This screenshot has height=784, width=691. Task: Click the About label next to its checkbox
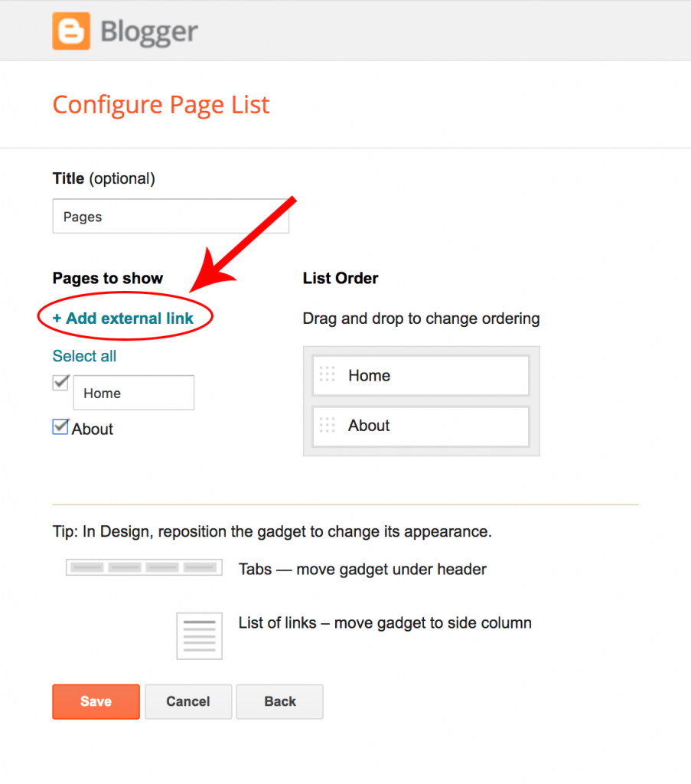(x=92, y=429)
